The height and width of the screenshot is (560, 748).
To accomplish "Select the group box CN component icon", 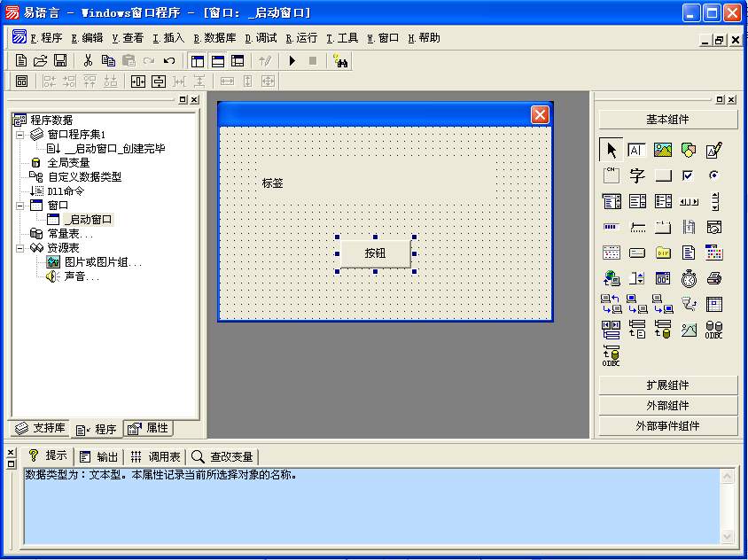I will pyautogui.click(x=612, y=175).
